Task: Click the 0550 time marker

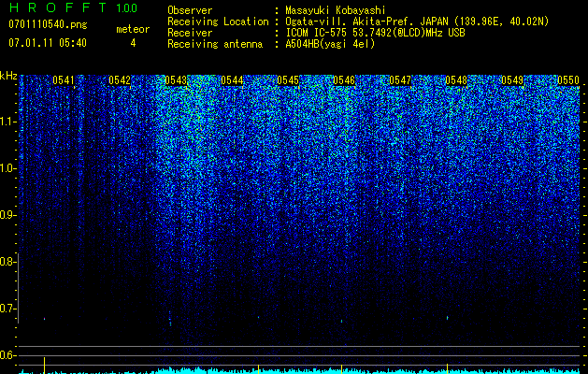Action: 568,80
